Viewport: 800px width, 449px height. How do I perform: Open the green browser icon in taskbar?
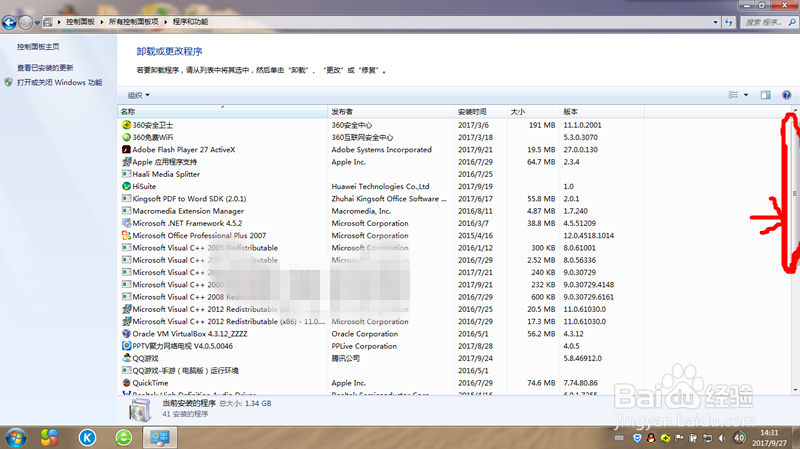pos(123,437)
